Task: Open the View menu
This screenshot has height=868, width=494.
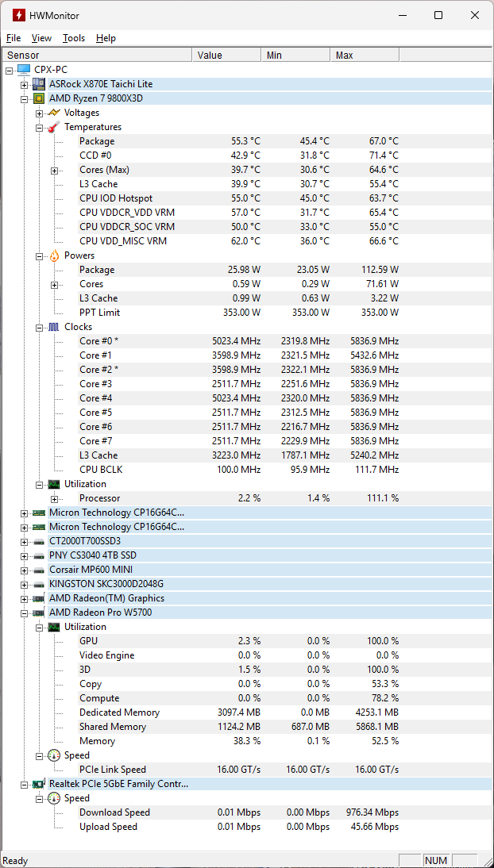Action: click(41, 37)
